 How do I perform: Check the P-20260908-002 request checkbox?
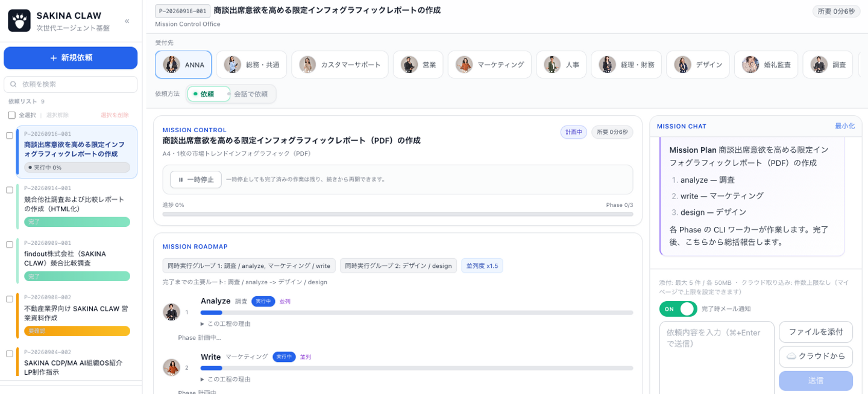click(x=10, y=299)
